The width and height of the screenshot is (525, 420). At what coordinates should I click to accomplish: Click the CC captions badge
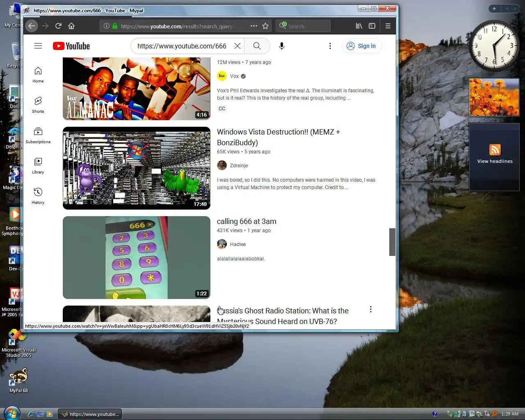point(222,109)
